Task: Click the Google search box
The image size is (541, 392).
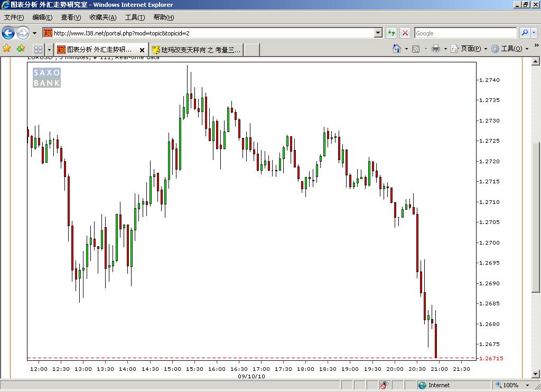Action: click(465, 33)
